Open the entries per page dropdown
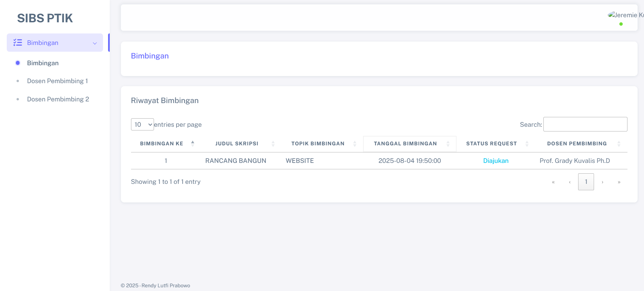Viewport: 644px width, 291px height. click(x=143, y=124)
